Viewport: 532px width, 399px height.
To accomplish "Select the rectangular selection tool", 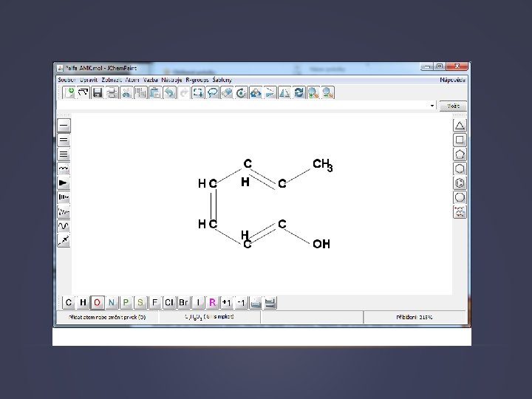I will click(x=198, y=92).
